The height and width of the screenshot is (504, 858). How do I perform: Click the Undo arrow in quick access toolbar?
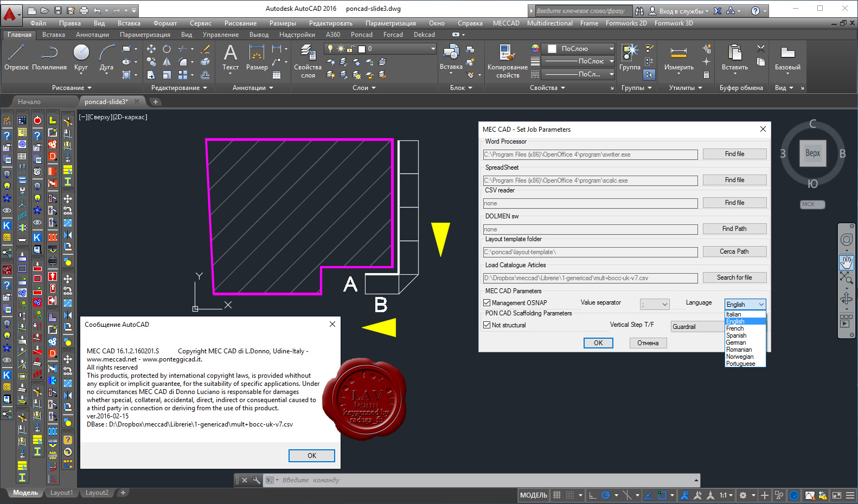coord(97,10)
